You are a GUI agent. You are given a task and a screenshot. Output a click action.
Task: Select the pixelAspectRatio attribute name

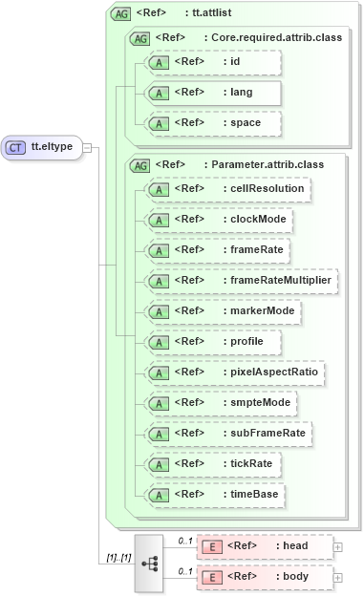point(274,372)
